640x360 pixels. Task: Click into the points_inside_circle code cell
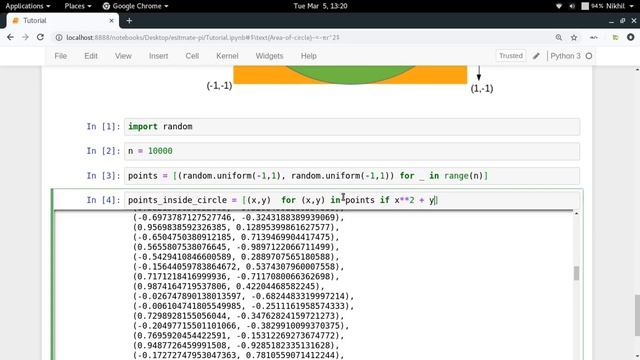(x=352, y=200)
